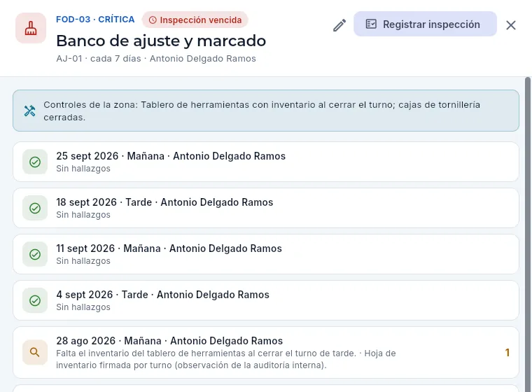532x392 pixels.
Task: Click the finding count 1 on 28 ago
Action: (x=507, y=353)
